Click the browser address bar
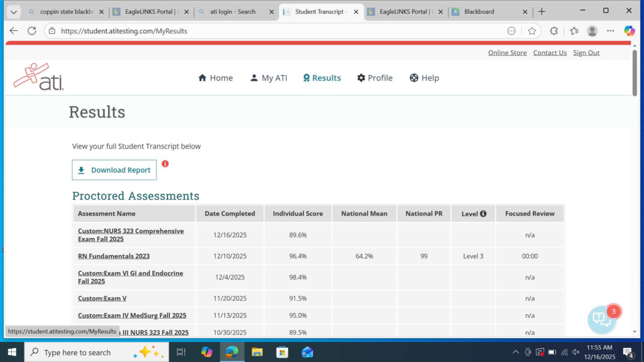 [x=277, y=31]
